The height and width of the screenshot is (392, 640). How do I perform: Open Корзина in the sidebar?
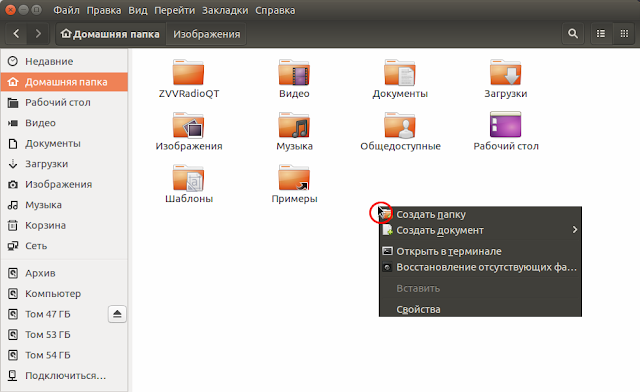[x=64, y=225]
